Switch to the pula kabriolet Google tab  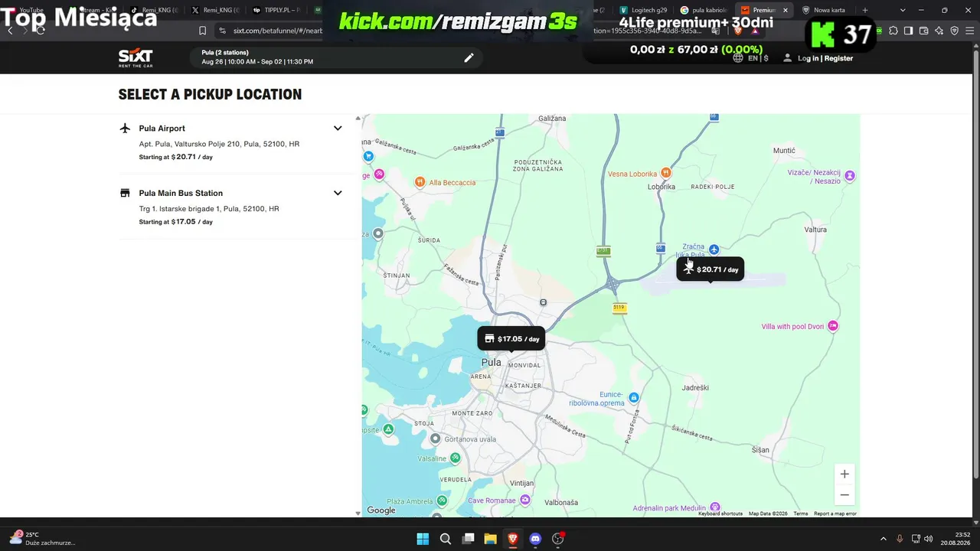(703, 10)
